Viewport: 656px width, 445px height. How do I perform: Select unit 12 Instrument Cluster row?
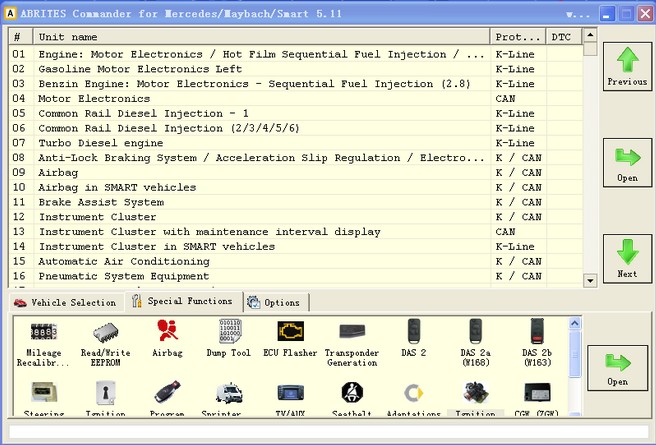click(x=296, y=217)
